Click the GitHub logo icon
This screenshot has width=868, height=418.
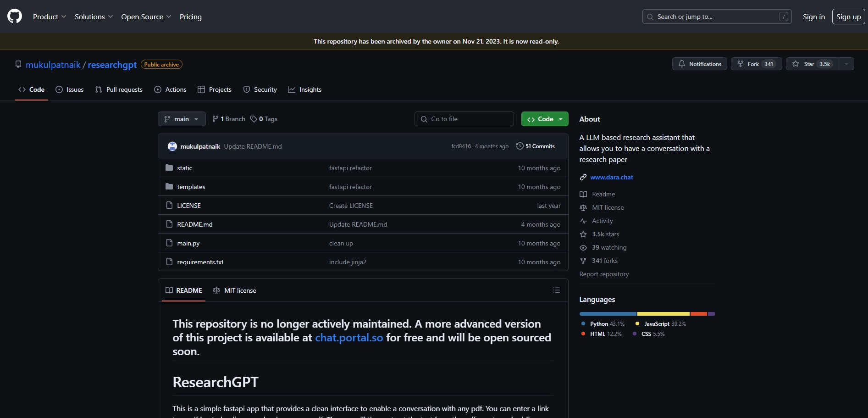click(15, 17)
